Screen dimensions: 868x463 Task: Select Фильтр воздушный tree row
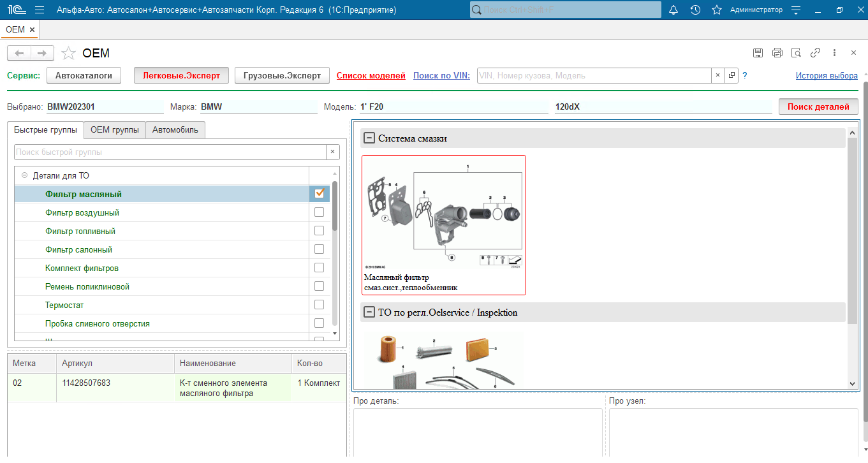[161, 212]
